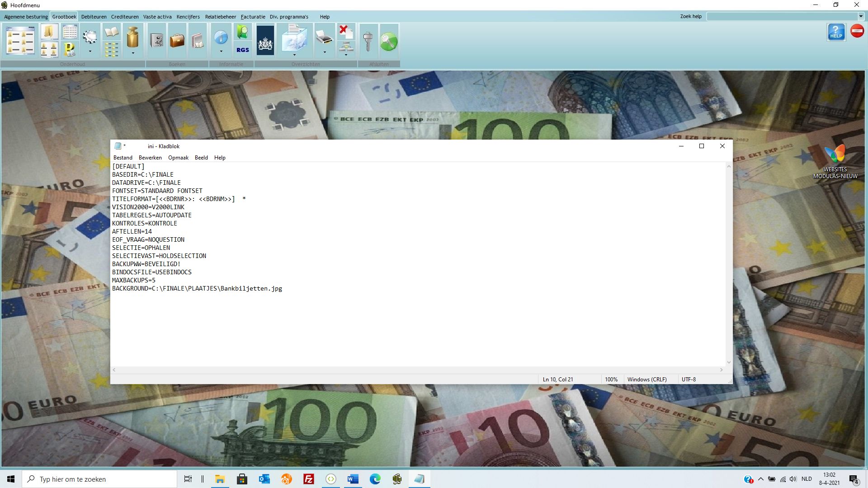Screen dimensions: 868x488
Task: Open the Kencijfers menu
Action: [x=188, y=17]
